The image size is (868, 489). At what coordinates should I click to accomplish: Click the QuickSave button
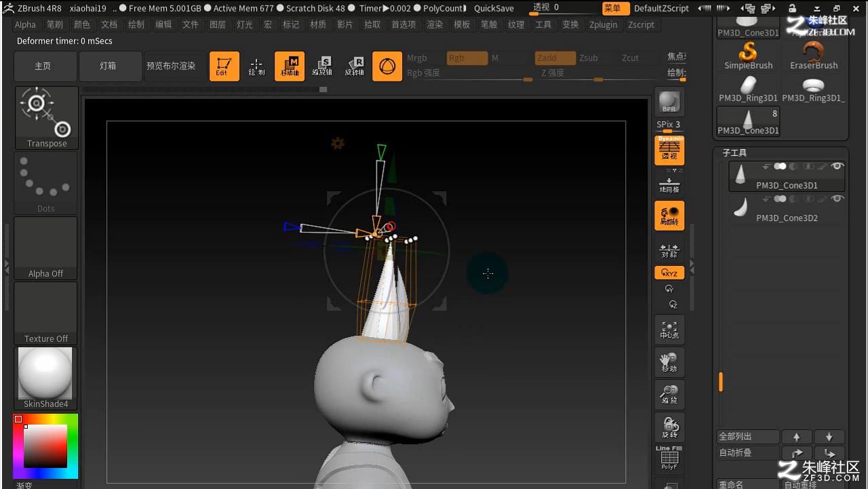pos(494,8)
